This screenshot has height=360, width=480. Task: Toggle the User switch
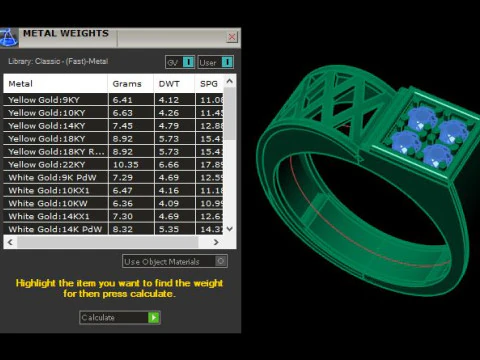click(215, 62)
